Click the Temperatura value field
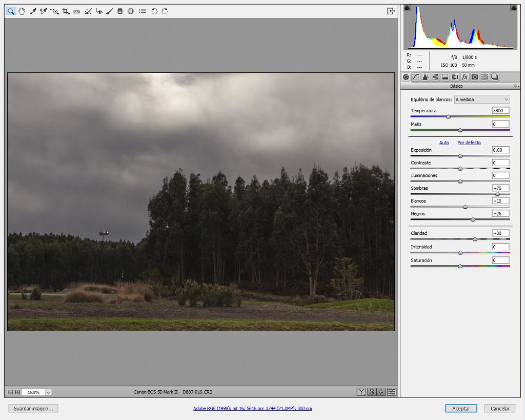Image resolution: width=525 pixels, height=420 pixels. click(500, 111)
